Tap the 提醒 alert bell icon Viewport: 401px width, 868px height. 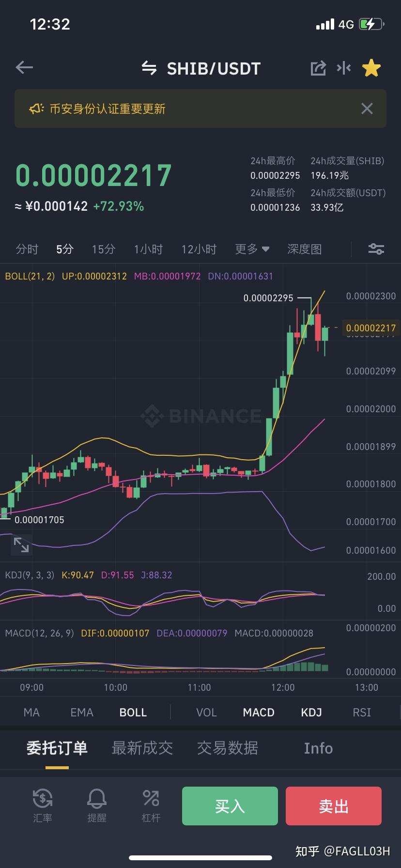pyautogui.click(x=96, y=798)
